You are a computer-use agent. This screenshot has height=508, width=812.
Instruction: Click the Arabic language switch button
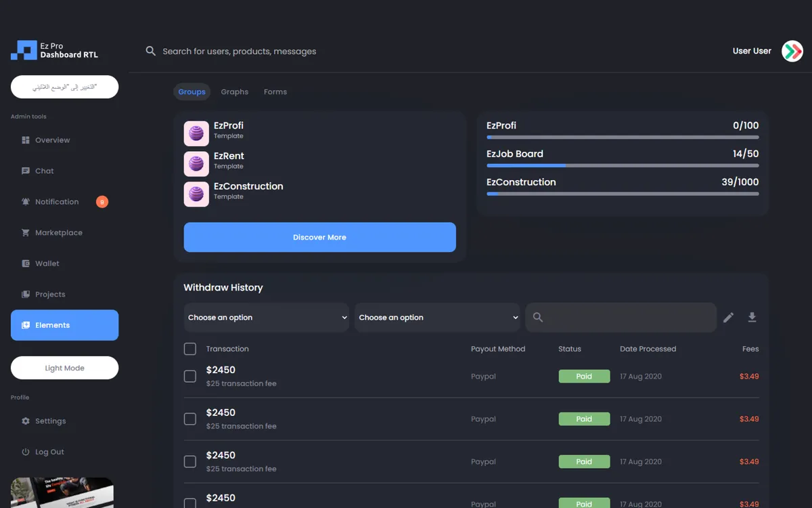point(64,87)
